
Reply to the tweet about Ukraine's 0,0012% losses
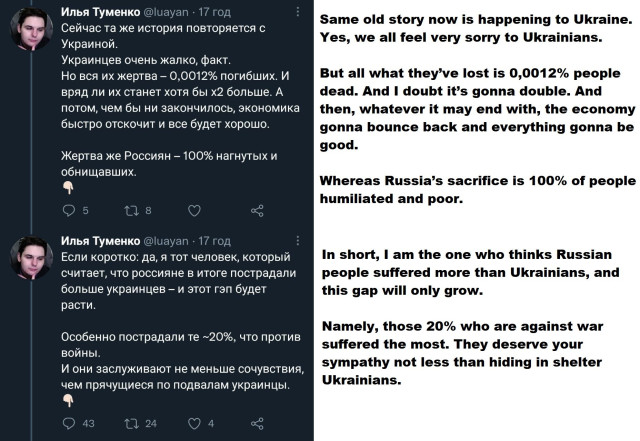tap(69, 210)
